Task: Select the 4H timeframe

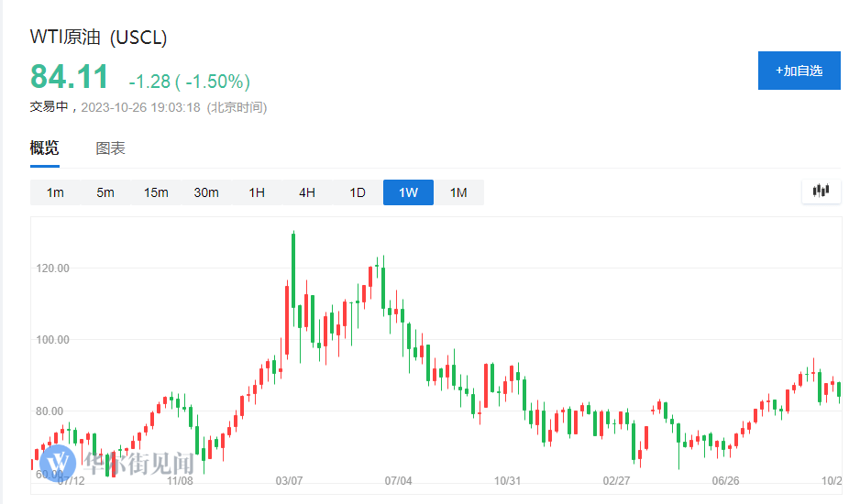Action: [307, 192]
